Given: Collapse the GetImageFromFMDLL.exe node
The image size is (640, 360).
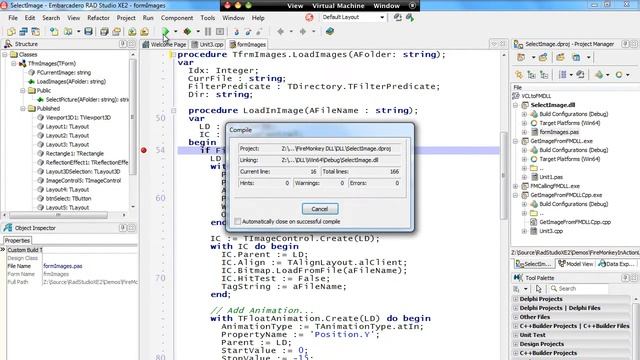Looking at the screenshot, I should click(516, 141).
